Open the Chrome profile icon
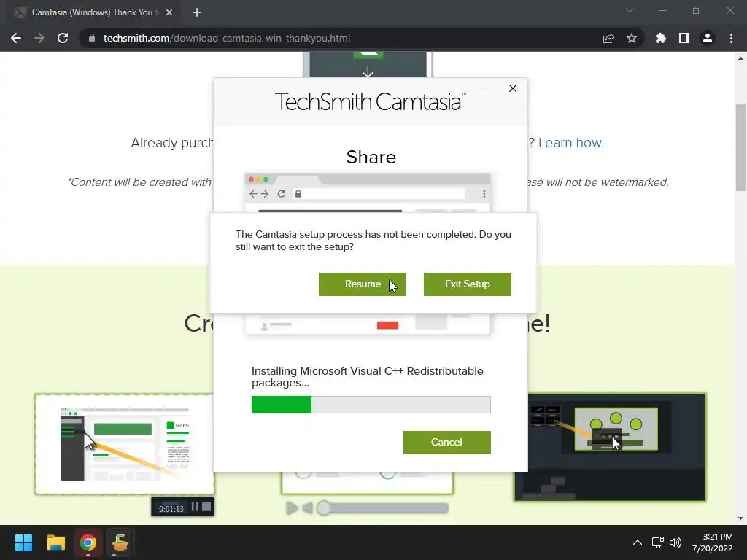 point(708,38)
